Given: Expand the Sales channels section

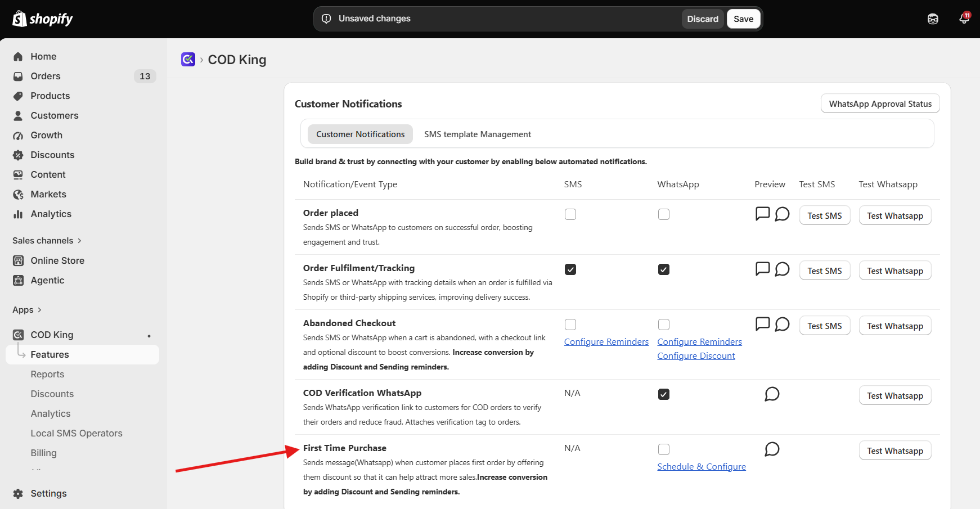Looking at the screenshot, I should pyautogui.click(x=47, y=241).
